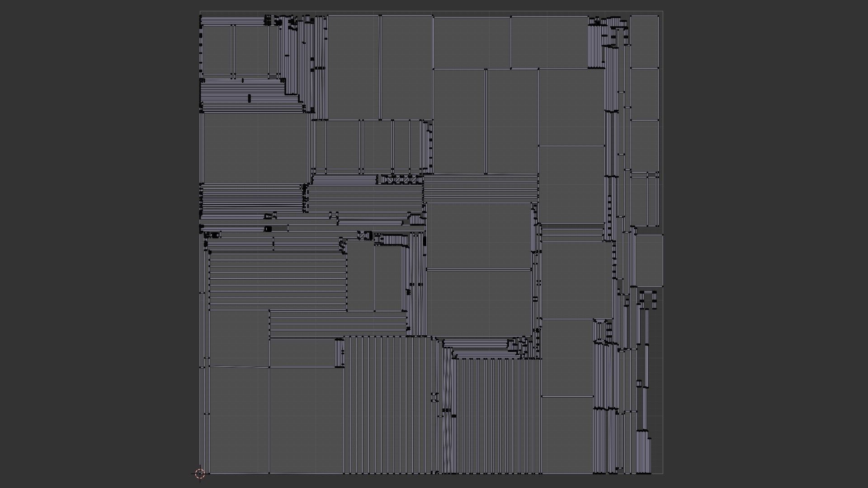Screen dimensions: 868x488
Task: Click the large central rectangular UV island
Action: pyautogui.click(x=478, y=236)
